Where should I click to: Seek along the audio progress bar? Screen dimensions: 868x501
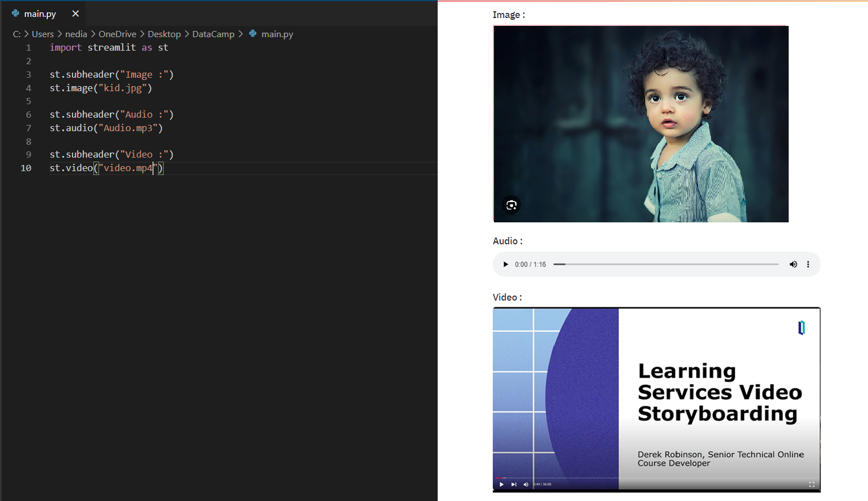[x=665, y=264]
